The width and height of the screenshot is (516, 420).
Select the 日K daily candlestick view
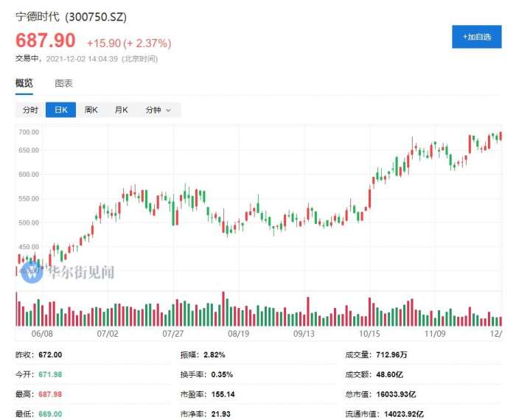click(x=60, y=110)
